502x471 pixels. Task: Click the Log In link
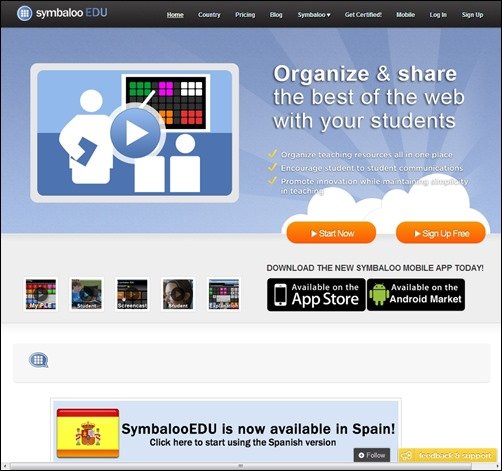point(438,15)
